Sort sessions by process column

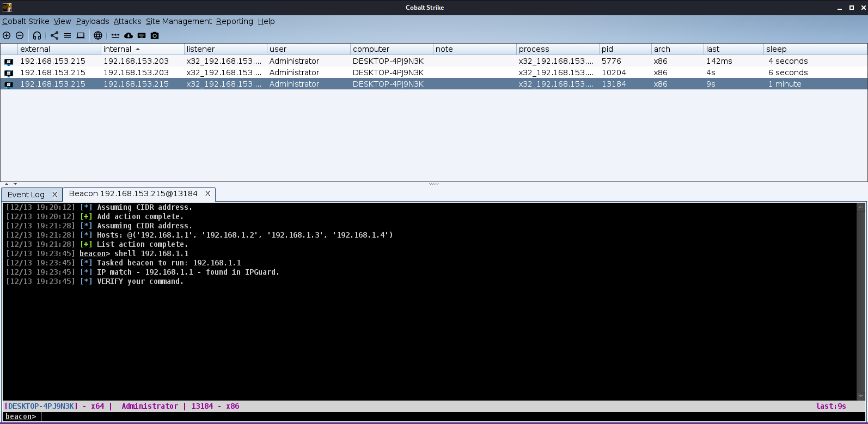558,49
